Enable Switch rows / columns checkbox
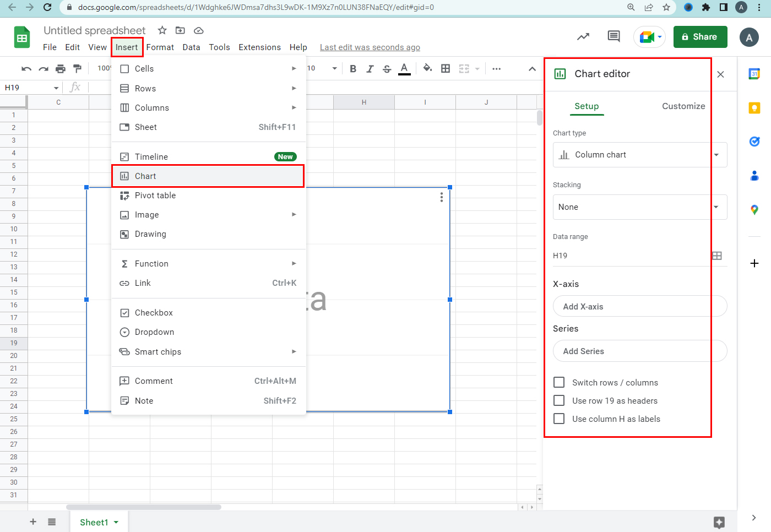 559,382
